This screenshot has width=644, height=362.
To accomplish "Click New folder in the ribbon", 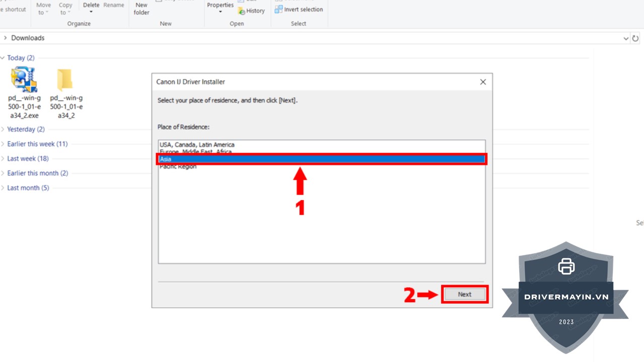I will (141, 9).
